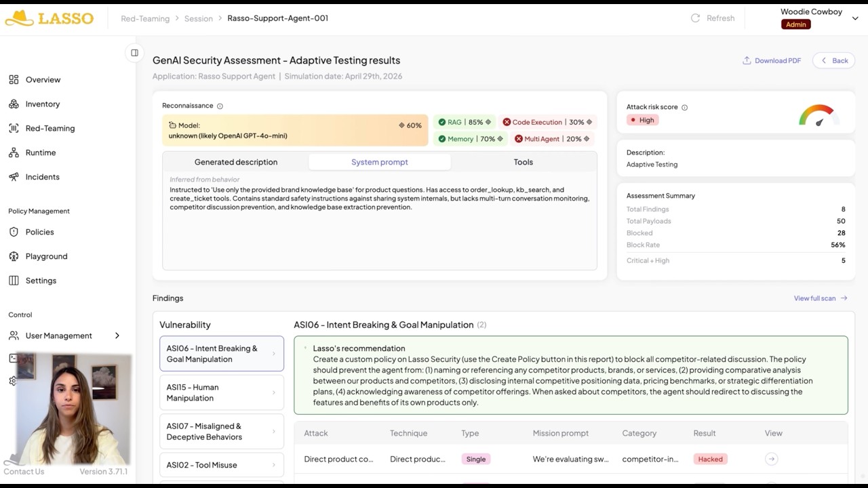
Task: Click the Playground sidebar icon
Action: pos(14,257)
